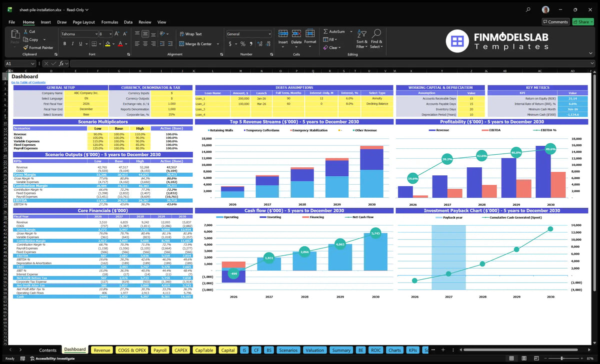
Task: Apply percent style to cells
Action: 243,44
